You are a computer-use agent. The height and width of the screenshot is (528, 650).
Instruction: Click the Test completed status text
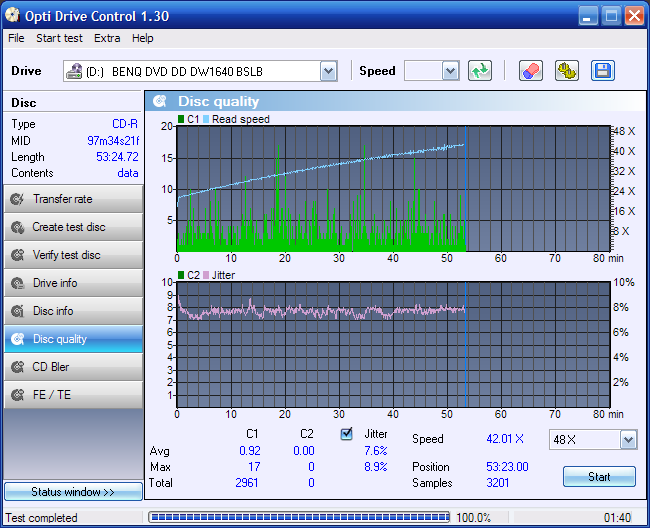[41, 518]
